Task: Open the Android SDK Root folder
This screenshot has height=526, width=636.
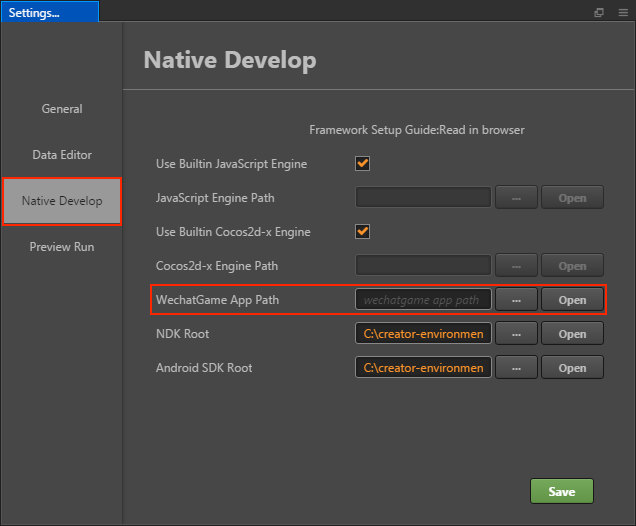Action: tap(572, 368)
